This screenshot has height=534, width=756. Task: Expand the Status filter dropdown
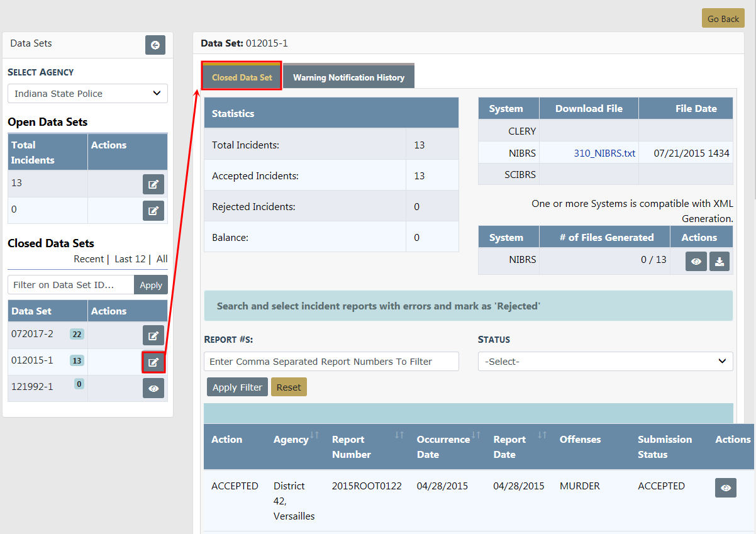pyautogui.click(x=605, y=362)
